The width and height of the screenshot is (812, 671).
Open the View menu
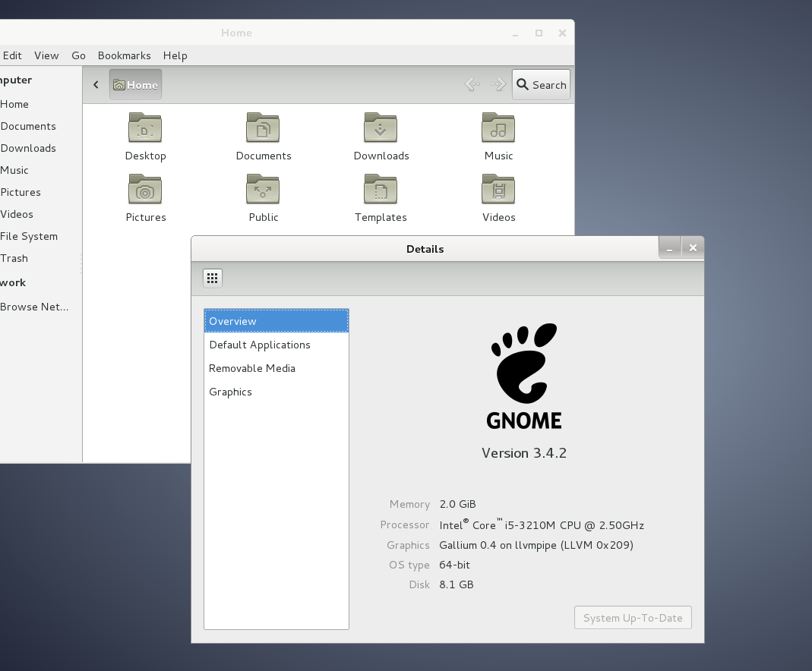46,55
